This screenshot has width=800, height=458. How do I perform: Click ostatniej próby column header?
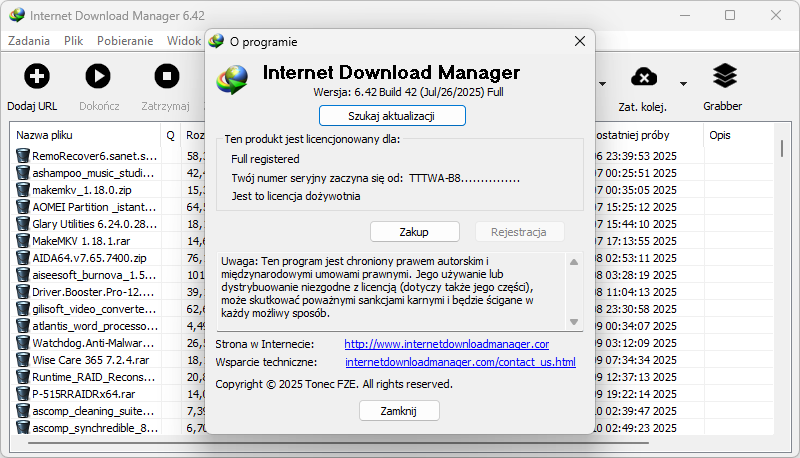pyautogui.click(x=633, y=135)
